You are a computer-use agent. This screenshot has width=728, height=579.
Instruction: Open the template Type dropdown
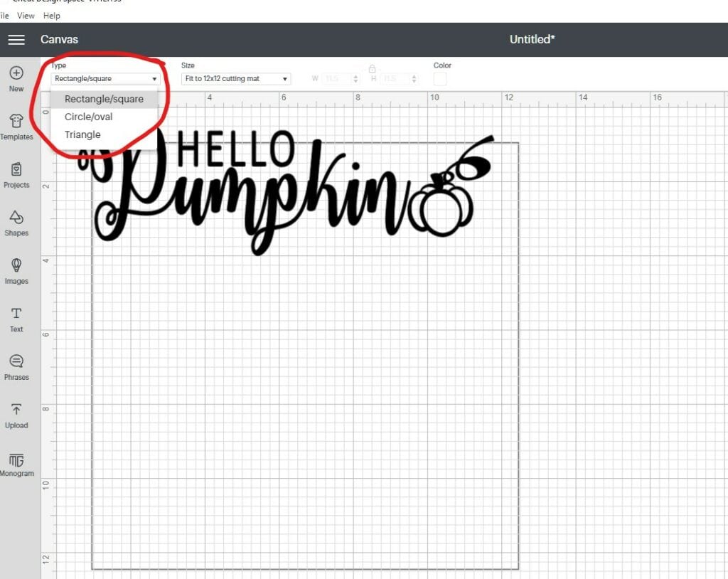(x=105, y=78)
